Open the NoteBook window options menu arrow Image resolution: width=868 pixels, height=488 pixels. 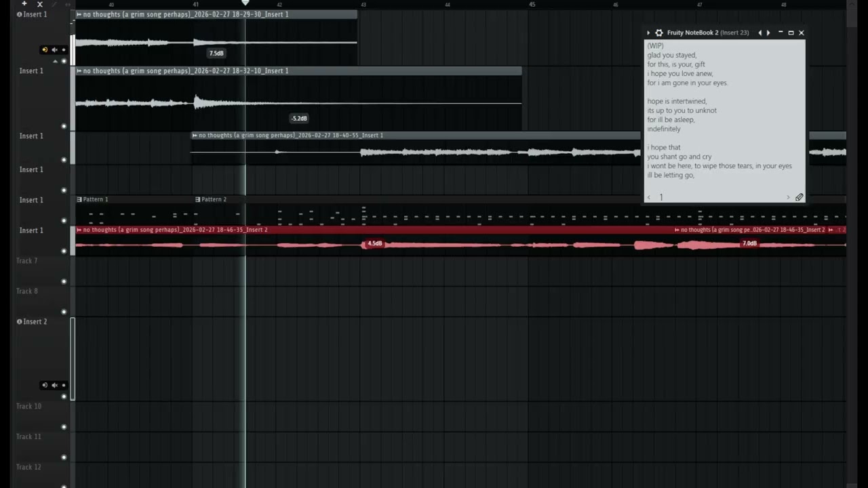click(648, 33)
